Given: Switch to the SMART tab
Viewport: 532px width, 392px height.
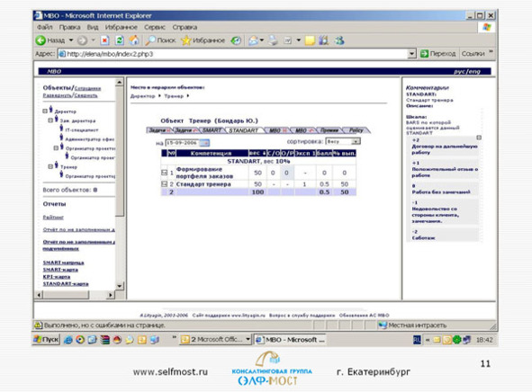Looking at the screenshot, I should [212, 130].
